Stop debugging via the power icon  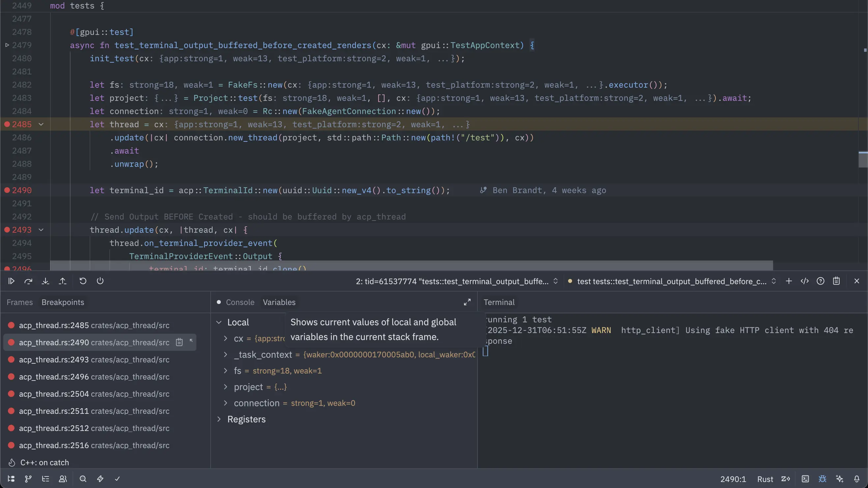point(100,281)
